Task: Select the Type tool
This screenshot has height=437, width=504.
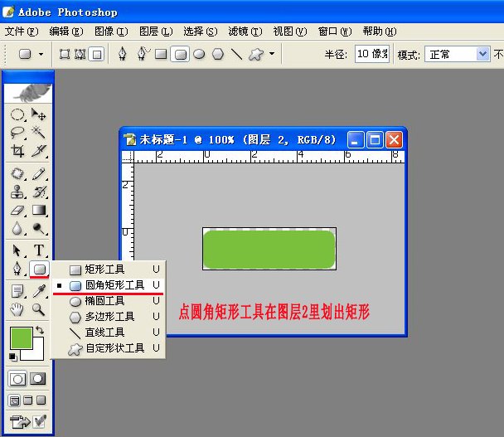Action: click(x=39, y=250)
